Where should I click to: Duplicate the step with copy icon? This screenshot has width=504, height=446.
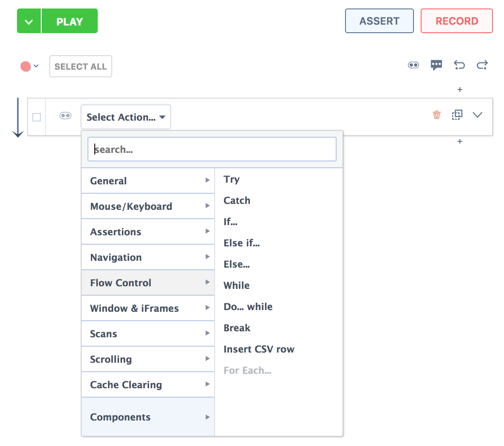[457, 115]
